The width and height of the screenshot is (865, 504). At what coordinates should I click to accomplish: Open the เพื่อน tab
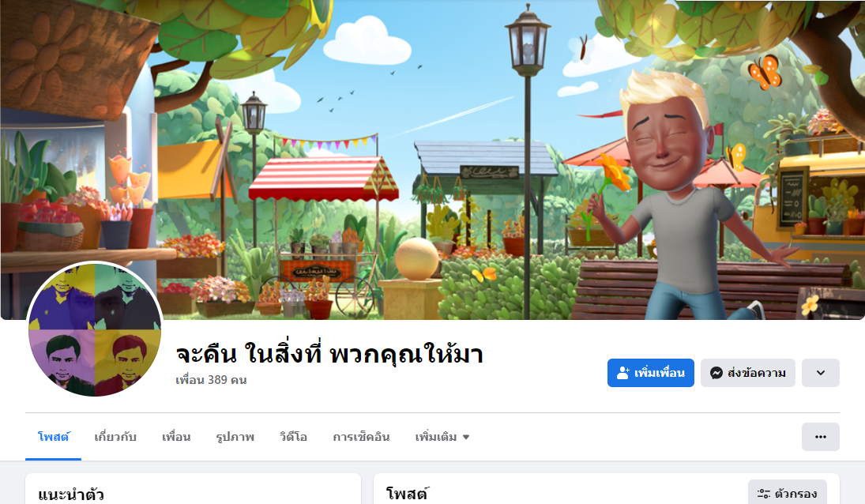(x=176, y=437)
